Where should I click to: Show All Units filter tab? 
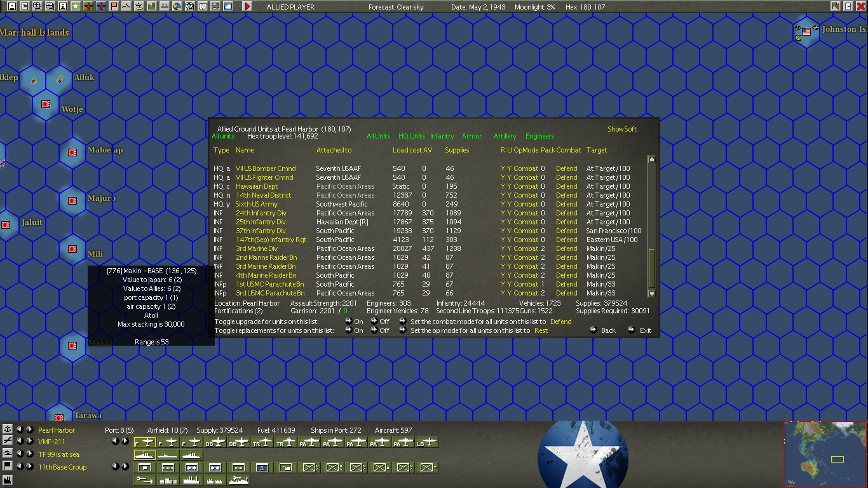[378, 136]
